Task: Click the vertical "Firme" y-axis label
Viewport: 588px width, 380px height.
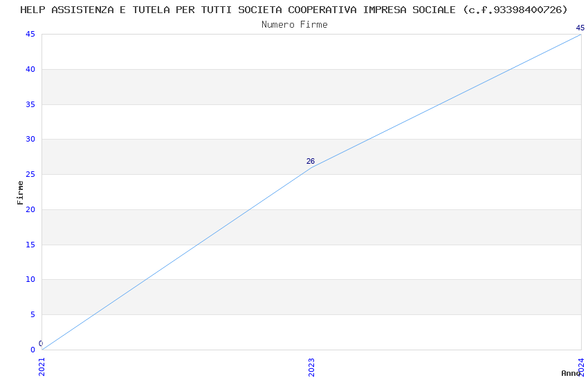Action: click(21, 192)
